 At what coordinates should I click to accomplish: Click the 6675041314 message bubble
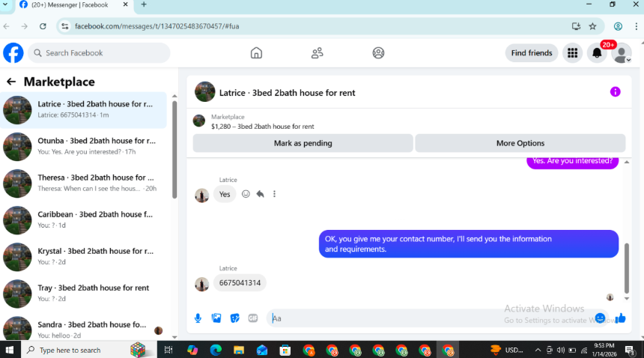click(240, 283)
